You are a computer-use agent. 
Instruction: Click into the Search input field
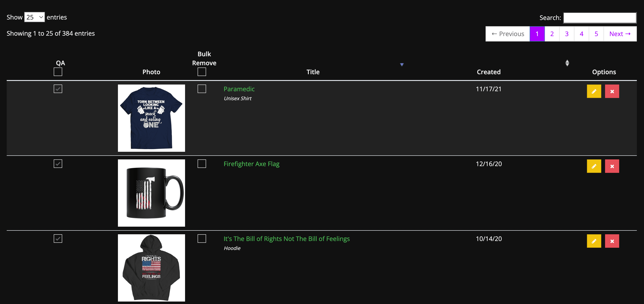point(599,18)
